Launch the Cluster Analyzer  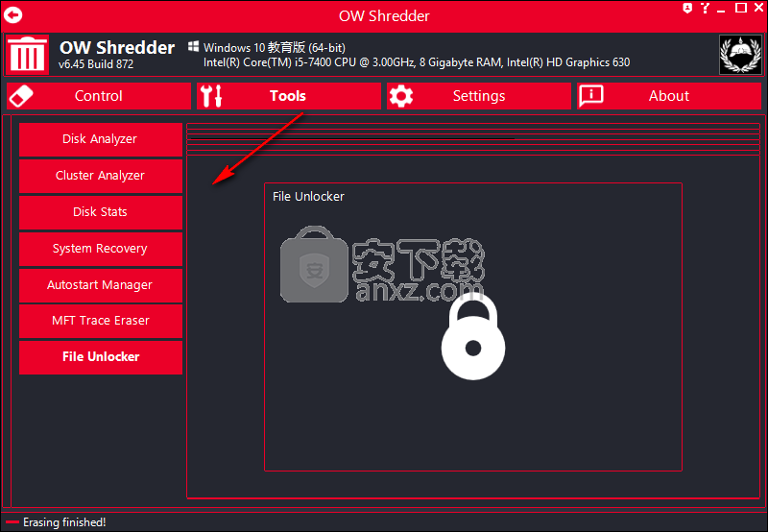pos(101,176)
